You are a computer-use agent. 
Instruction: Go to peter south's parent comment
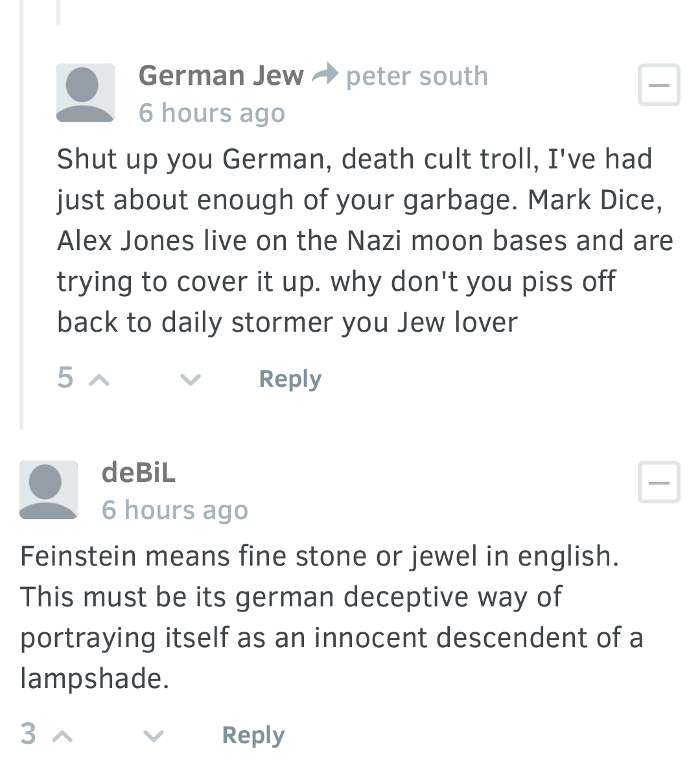click(x=417, y=76)
